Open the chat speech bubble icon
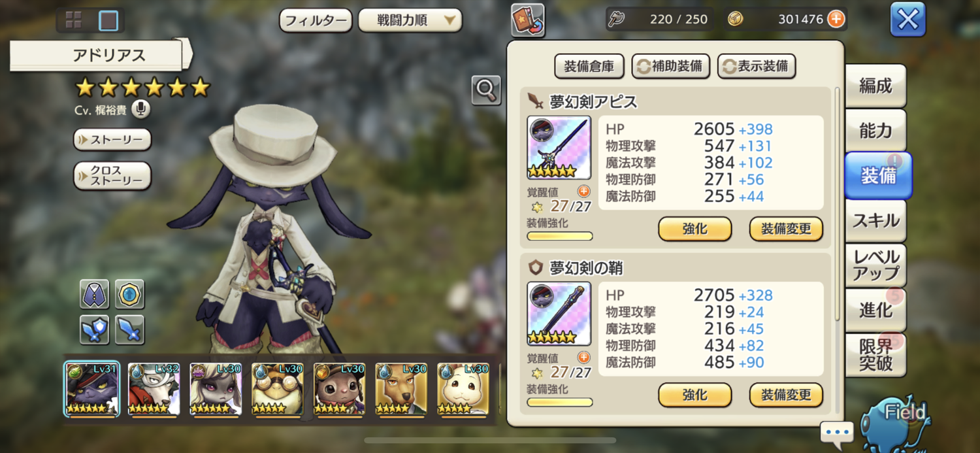Screen dimensions: 980x453 pyautogui.click(x=837, y=432)
